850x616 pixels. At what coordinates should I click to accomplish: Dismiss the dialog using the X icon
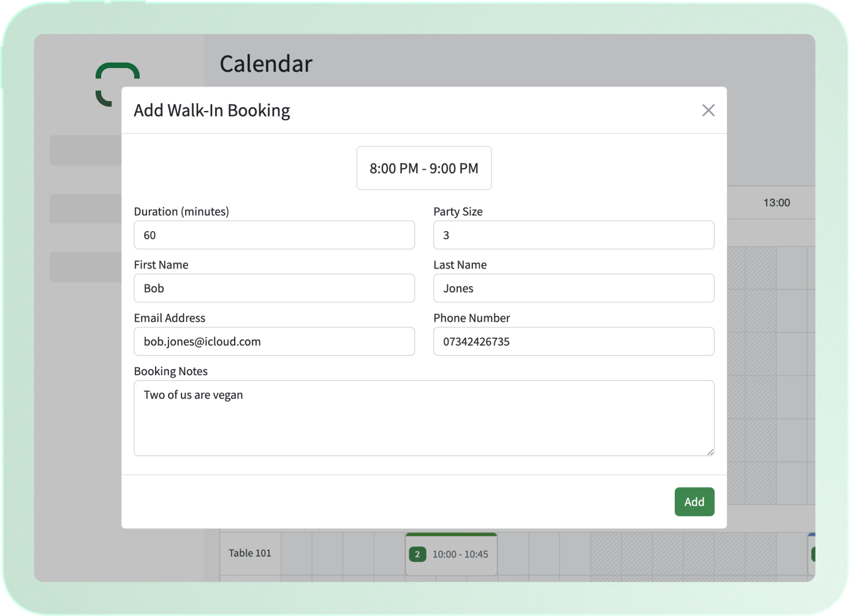click(x=708, y=110)
